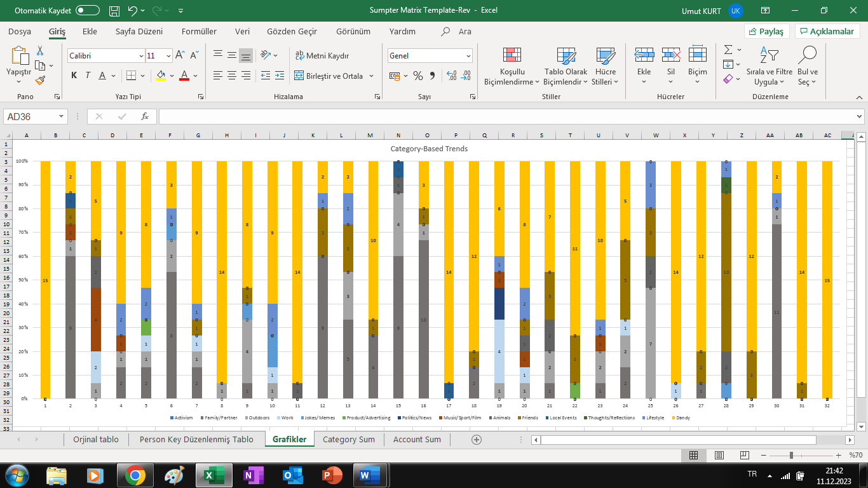Toggle the Otomatik Kaydet autosave switch
Image resolution: width=868 pixels, height=488 pixels.
(x=87, y=11)
